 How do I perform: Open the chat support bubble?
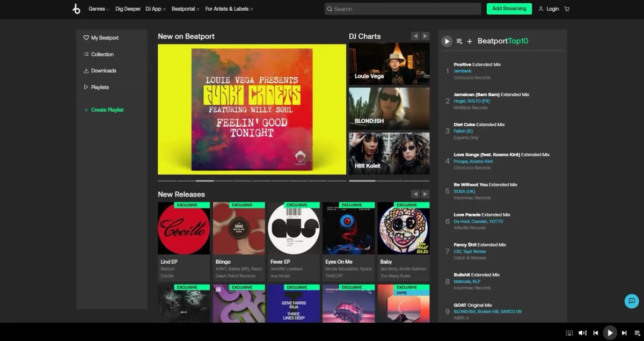coord(632,301)
